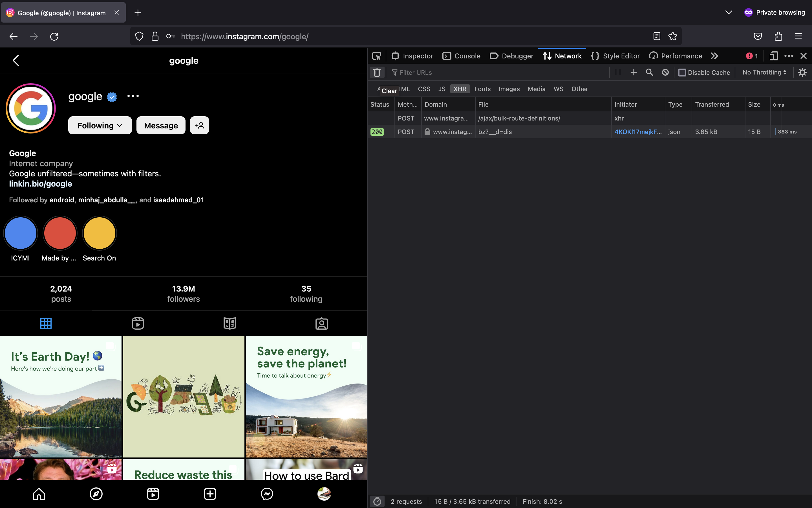Go back with Instagram profile chevron
This screenshot has width=812, height=508.
pos(16,60)
